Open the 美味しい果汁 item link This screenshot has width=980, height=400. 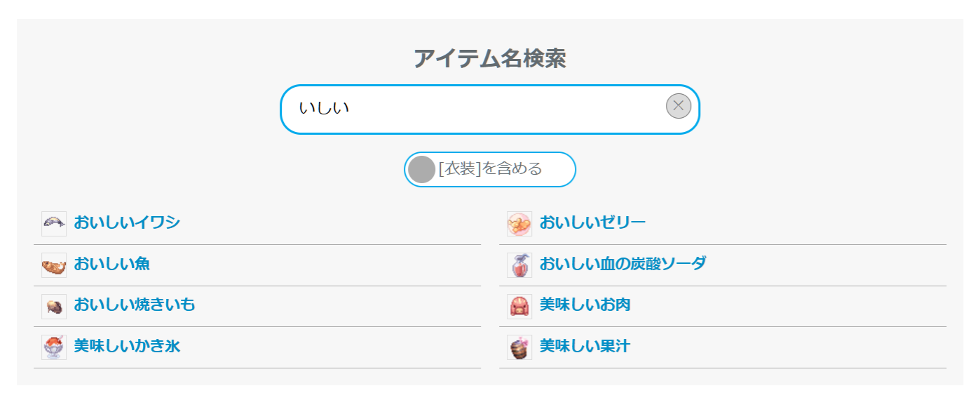(x=585, y=346)
